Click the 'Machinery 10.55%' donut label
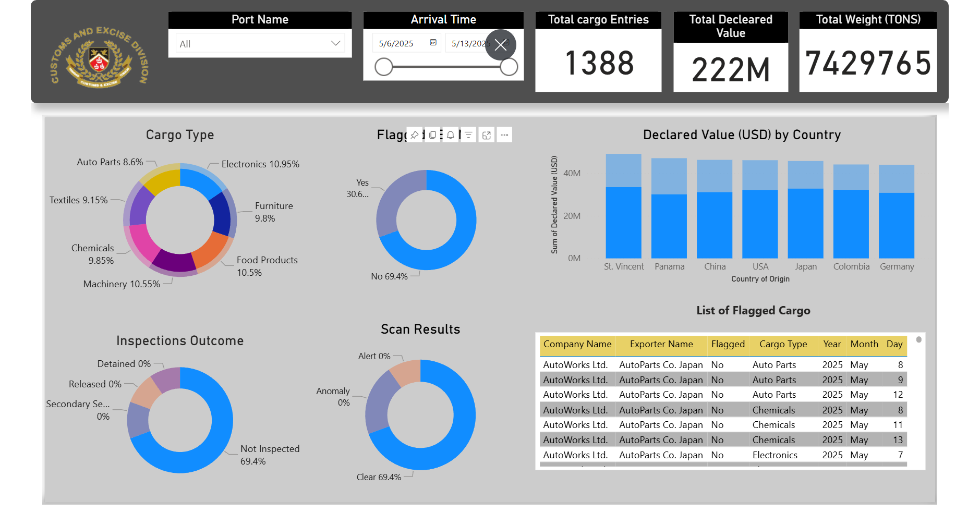The height and width of the screenshot is (513, 980). tap(122, 284)
